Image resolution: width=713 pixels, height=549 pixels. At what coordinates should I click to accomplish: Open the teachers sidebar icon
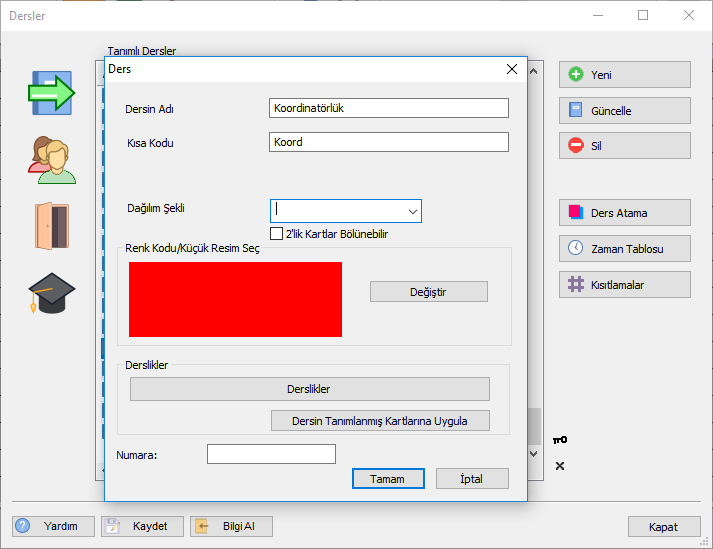52,160
